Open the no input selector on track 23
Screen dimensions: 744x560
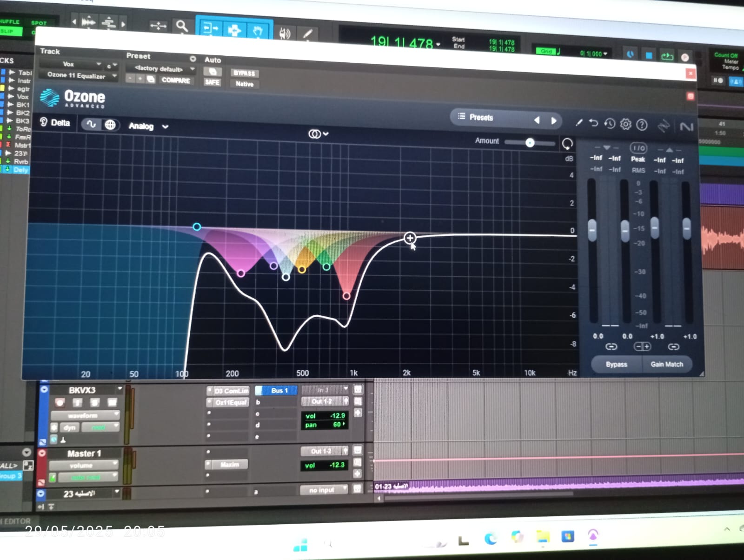coord(324,490)
